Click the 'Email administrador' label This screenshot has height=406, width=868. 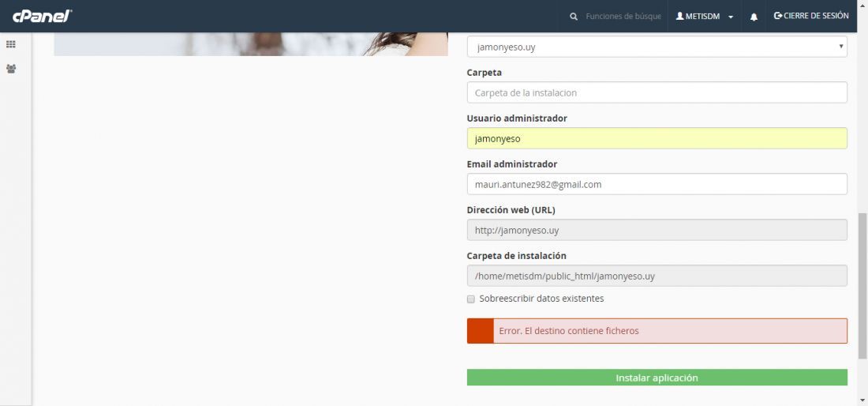click(x=512, y=164)
